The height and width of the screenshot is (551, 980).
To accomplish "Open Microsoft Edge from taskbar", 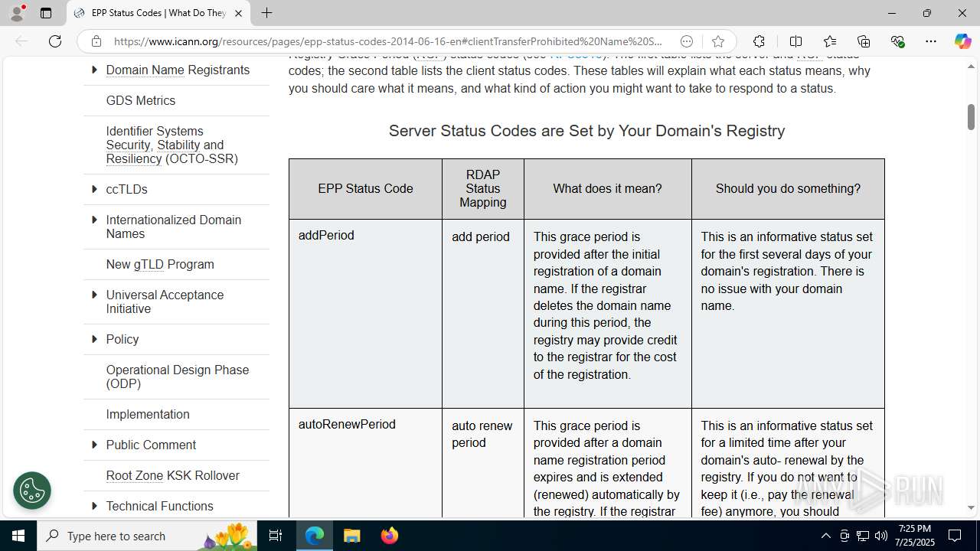I will point(315,536).
